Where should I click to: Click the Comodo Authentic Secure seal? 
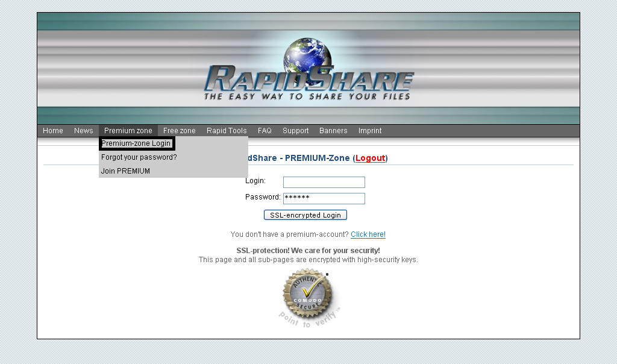[309, 298]
